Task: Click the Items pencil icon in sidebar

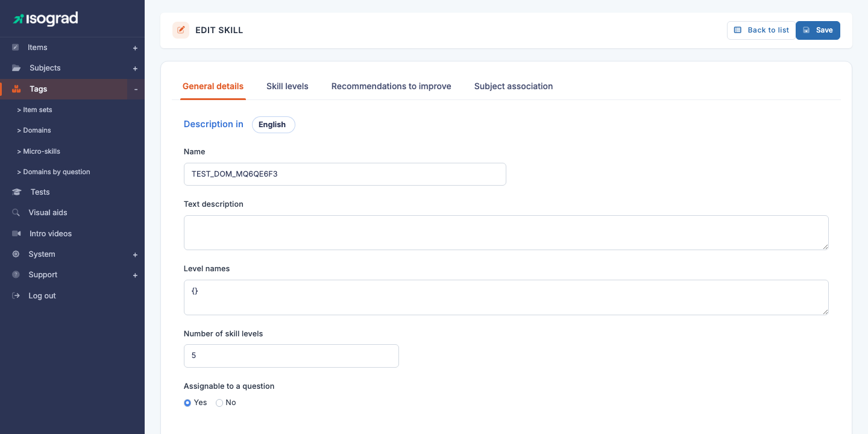Action: [x=16, y=47]
